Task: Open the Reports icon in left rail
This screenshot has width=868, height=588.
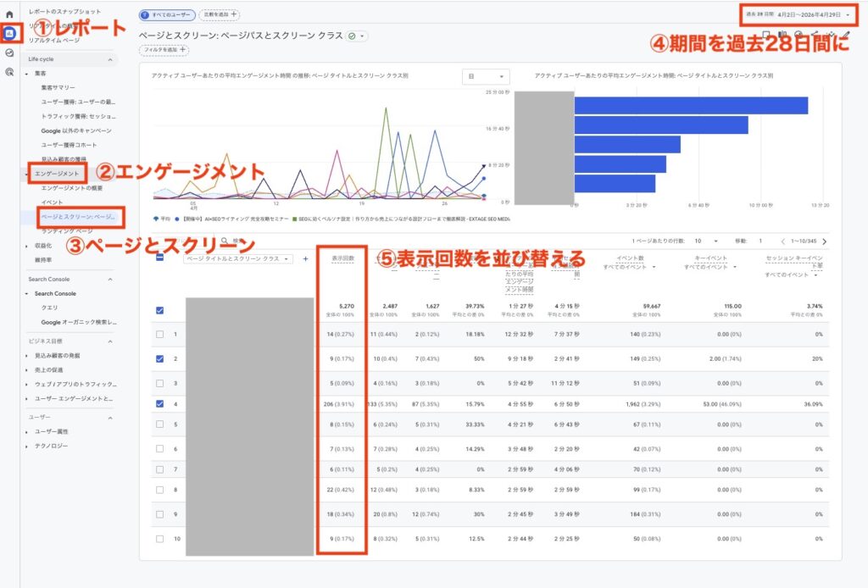Action: click(9, 34)
